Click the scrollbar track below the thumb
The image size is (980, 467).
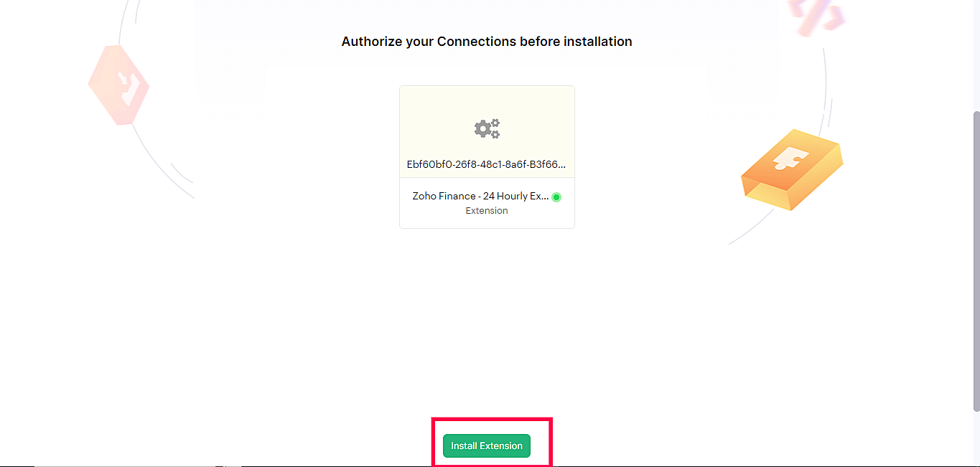(x=976, y=438)
